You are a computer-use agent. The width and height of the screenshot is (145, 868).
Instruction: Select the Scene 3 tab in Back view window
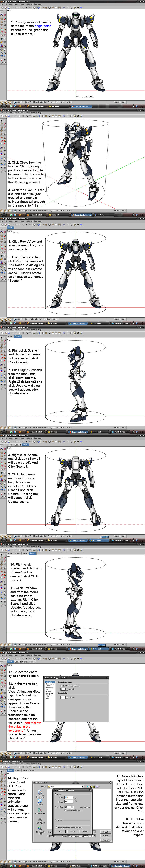[25, 444]
